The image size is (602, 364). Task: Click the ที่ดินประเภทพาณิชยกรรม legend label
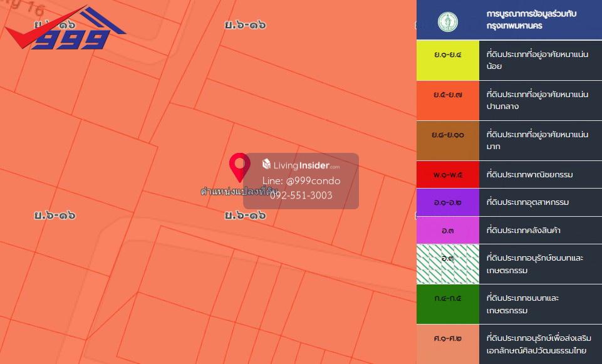(x=529, y=174)
